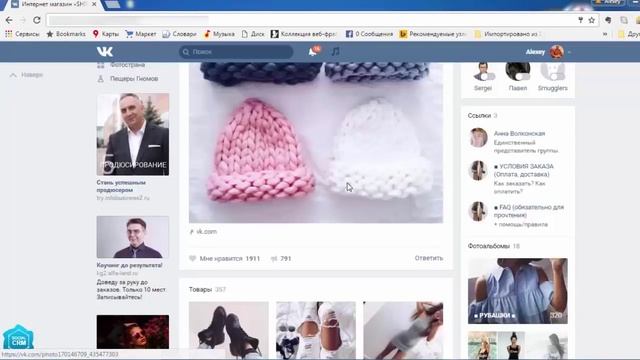
Task: Open Ссылки section heading
Action: pos(479,116)
